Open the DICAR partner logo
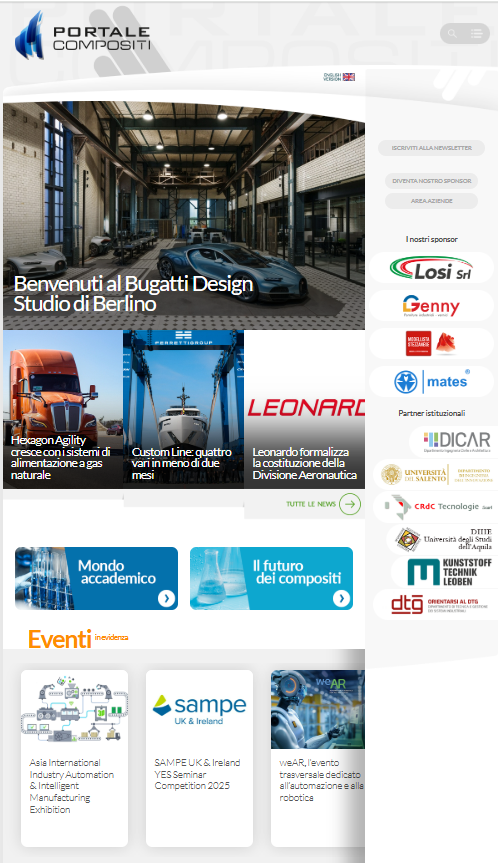498x863 pixels. point(455,441)
